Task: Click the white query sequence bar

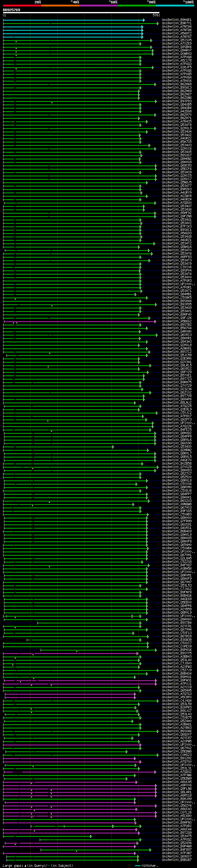Action: (x=81, y=13)
